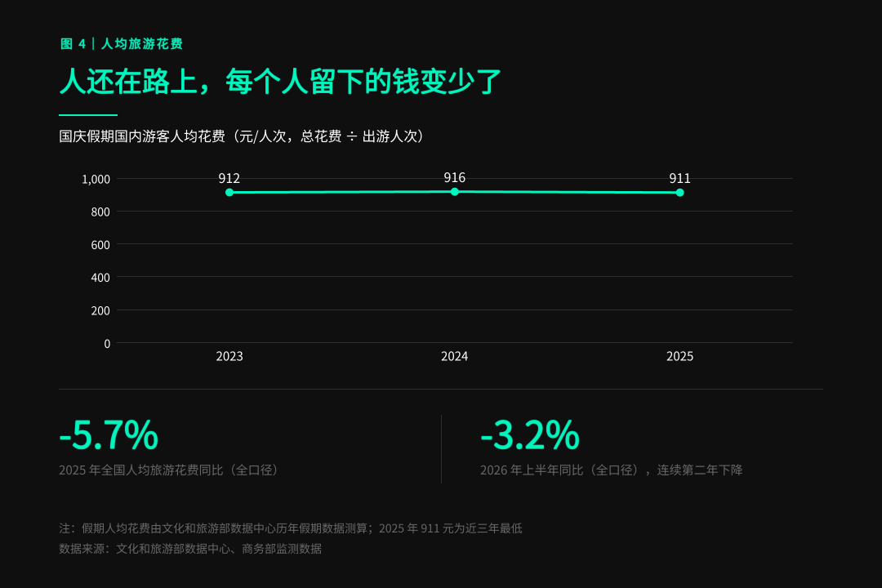Click the data label "912"
This screenshot has height=588, width=882.
click(229, 178)
